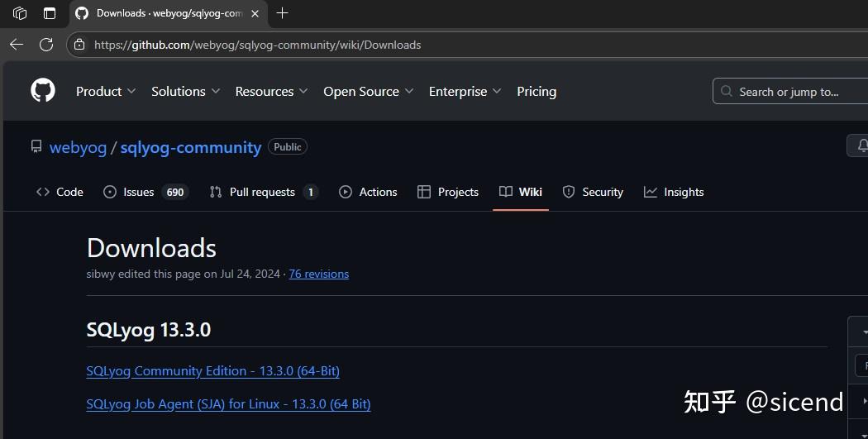Expand the Open Source dropdown menu
The image size is (868, 439).
tap(368, 91)
